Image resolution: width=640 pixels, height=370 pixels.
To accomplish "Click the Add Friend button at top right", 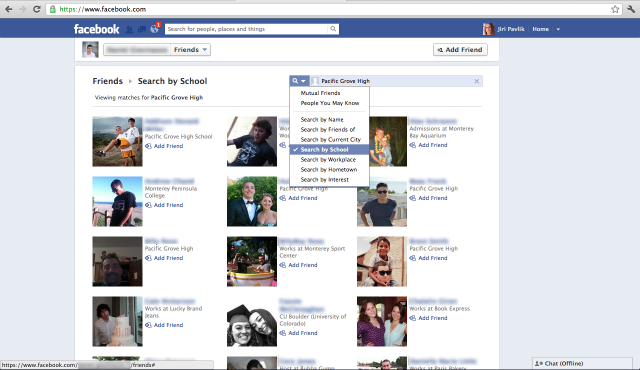I will 460,50.
